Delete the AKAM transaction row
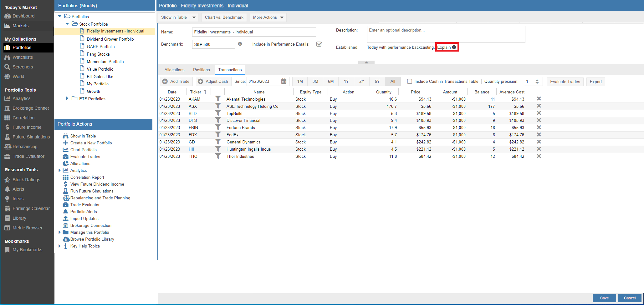Screen dimensions: 644x305 539,99
